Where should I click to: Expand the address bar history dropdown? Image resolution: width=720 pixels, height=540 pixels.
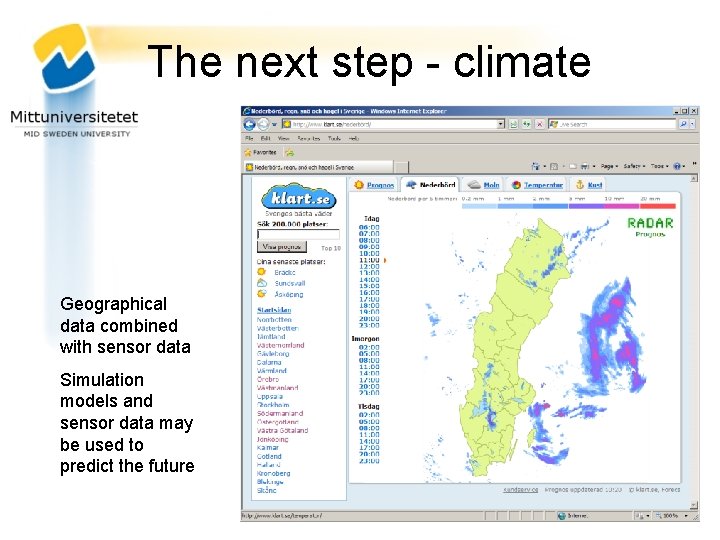pyautogui.click(x=501, y=124)
